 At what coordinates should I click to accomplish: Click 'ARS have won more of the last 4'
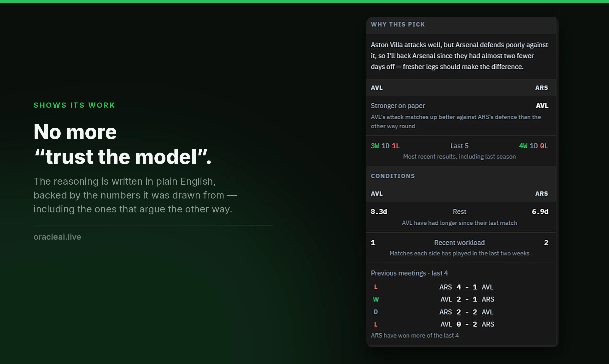point(415,335)
